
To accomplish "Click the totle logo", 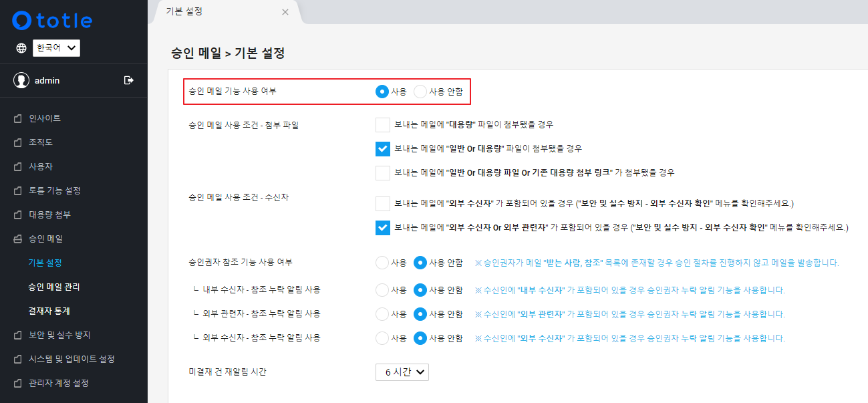I will pos(52,21).
